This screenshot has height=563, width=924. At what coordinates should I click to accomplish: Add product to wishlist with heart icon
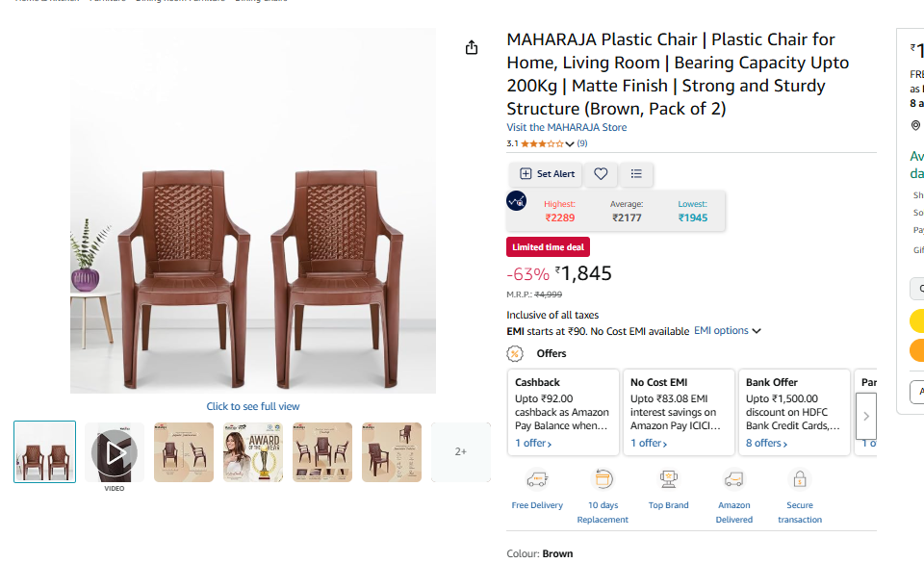601,174
